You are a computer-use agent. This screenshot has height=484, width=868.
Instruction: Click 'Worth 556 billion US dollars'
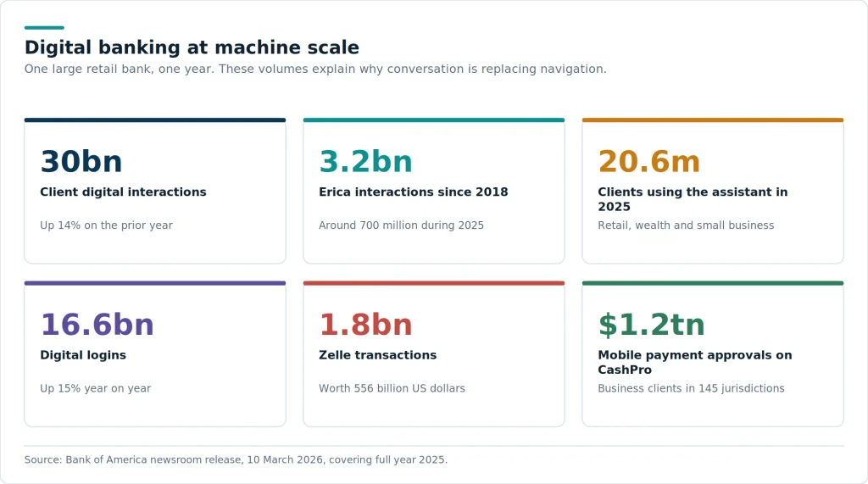pos(392,389)
